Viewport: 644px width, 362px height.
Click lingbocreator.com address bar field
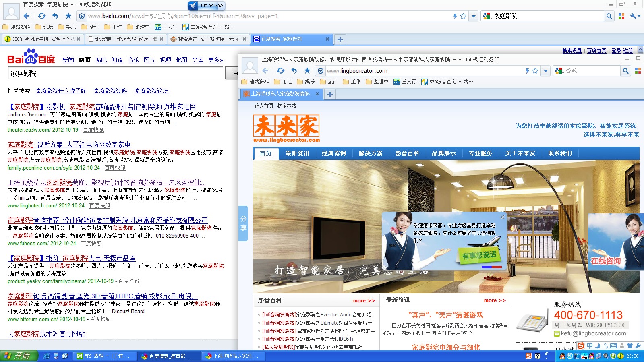click(423, 71)
